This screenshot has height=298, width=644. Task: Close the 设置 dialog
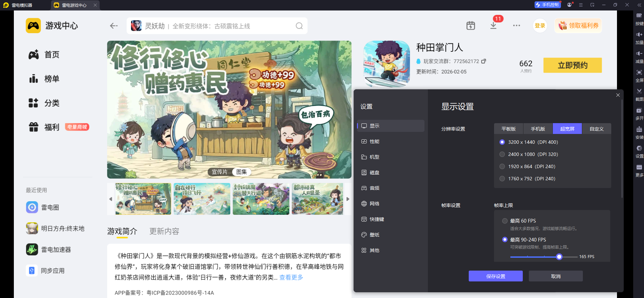(x=618, y=95)
